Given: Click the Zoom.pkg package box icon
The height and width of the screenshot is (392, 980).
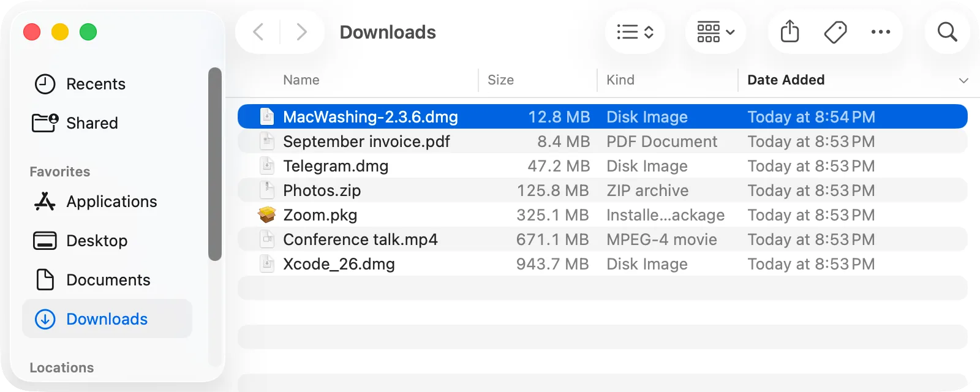Looking at the screenshot, I should pos(267,214).
